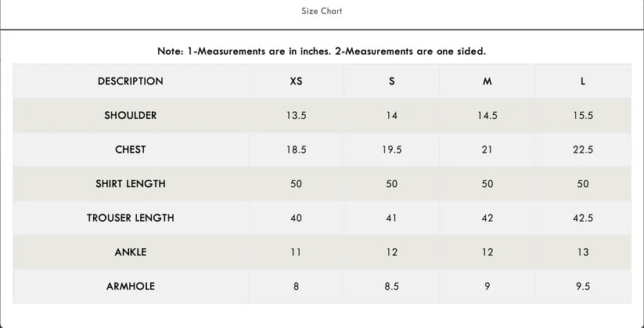
Task: Click the SHIRT LENGTH row label
Action: 131,184
